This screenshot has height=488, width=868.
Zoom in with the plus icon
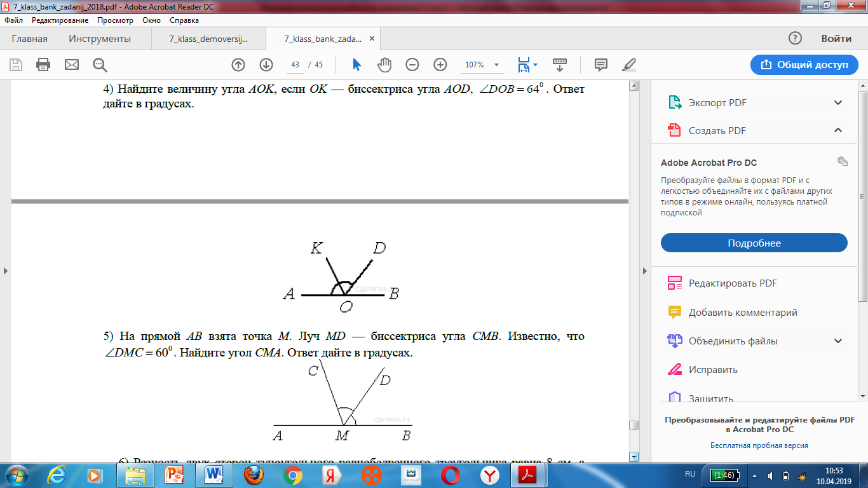[x=440, y=65]
